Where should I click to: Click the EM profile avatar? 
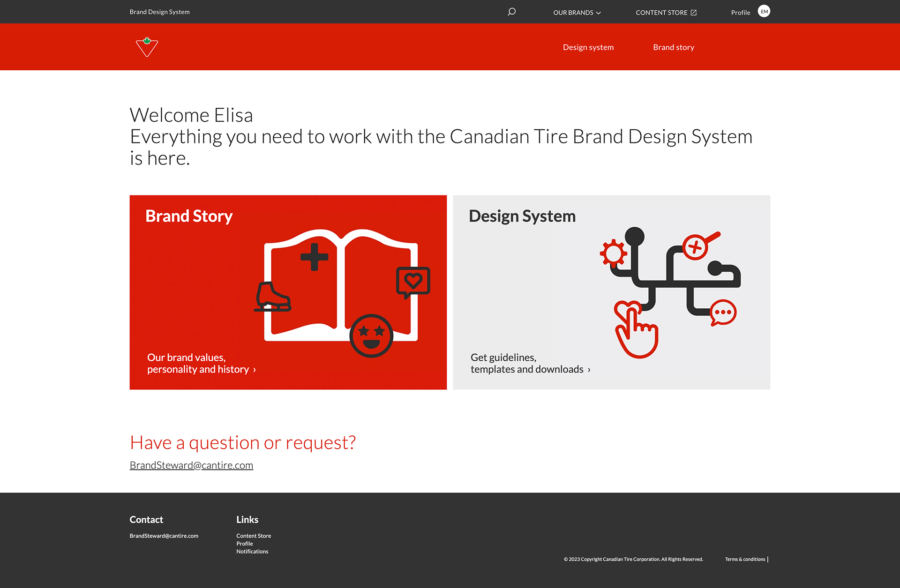click(x=764, y=11)
